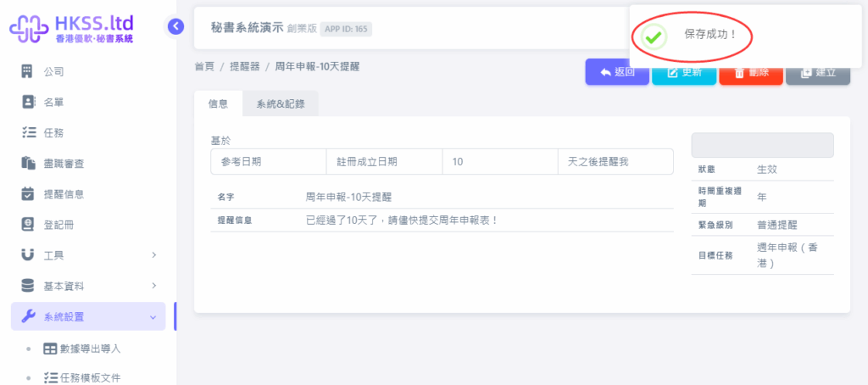This screenshot has height=385, width=868.
Task: Click the 更新 update button
Action: pyautogui.click(x=684, y=72)
